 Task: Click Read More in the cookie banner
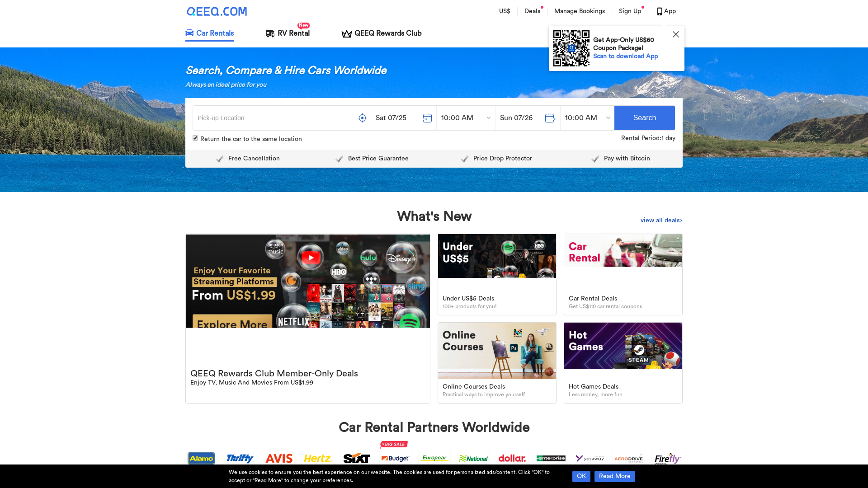coord(615,476)
